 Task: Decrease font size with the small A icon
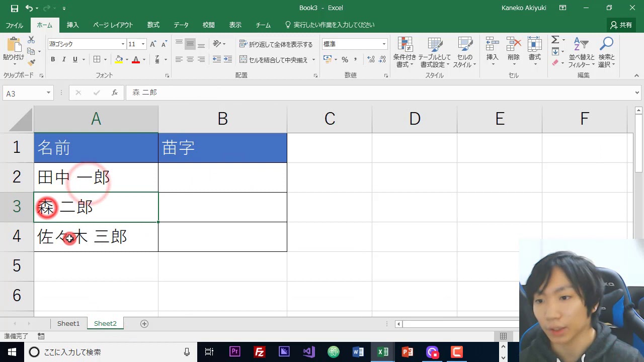pyautogui.click(x=164, y=44)
